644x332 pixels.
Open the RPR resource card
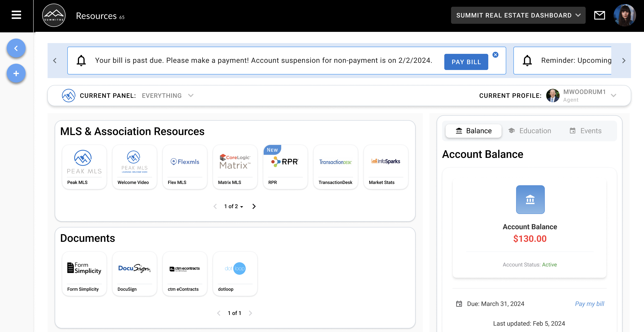285,167
